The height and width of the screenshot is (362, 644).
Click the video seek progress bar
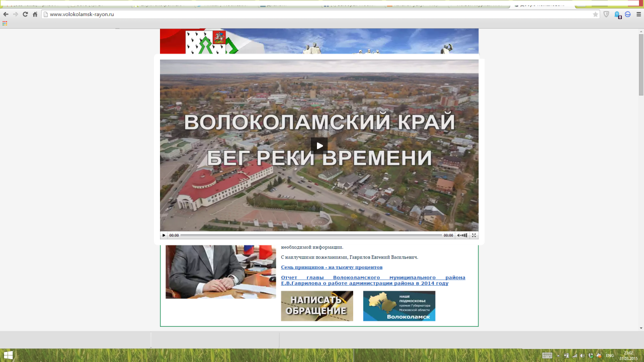311,235
